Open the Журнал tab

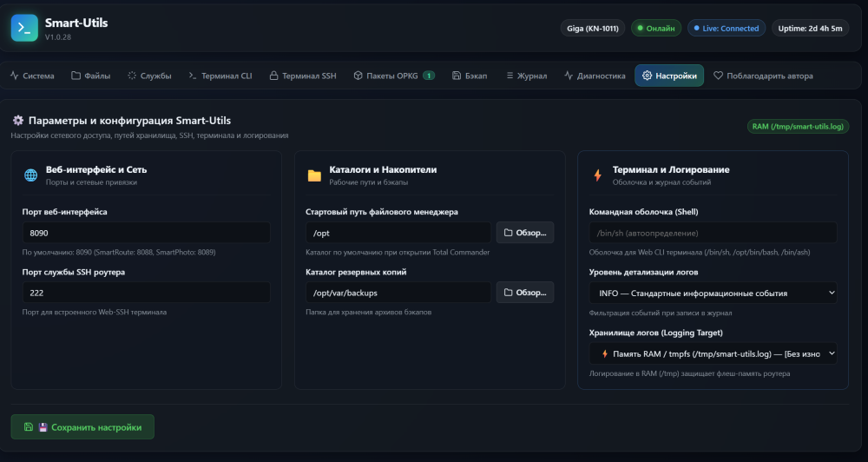coord(527,76)
